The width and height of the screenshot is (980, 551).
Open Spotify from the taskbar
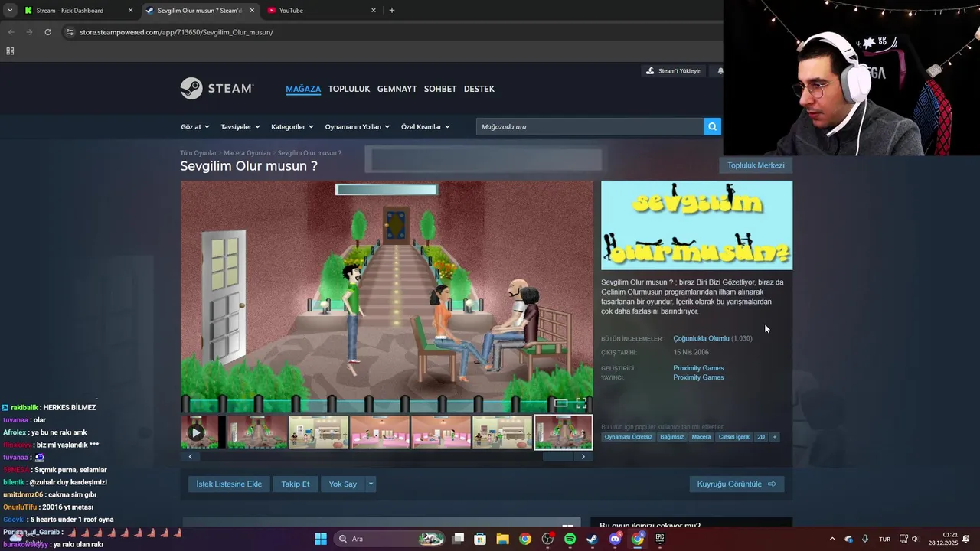[570, 539]
